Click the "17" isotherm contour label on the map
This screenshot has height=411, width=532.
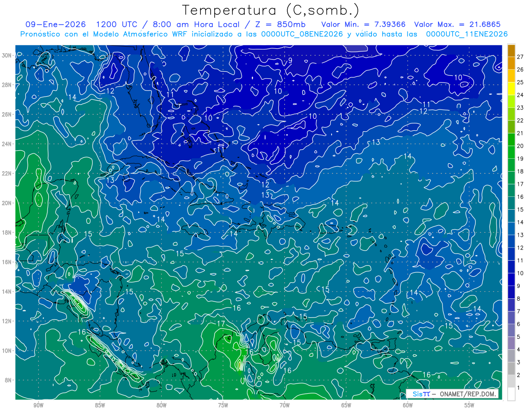pyautogui.click(x=221, y=324)
